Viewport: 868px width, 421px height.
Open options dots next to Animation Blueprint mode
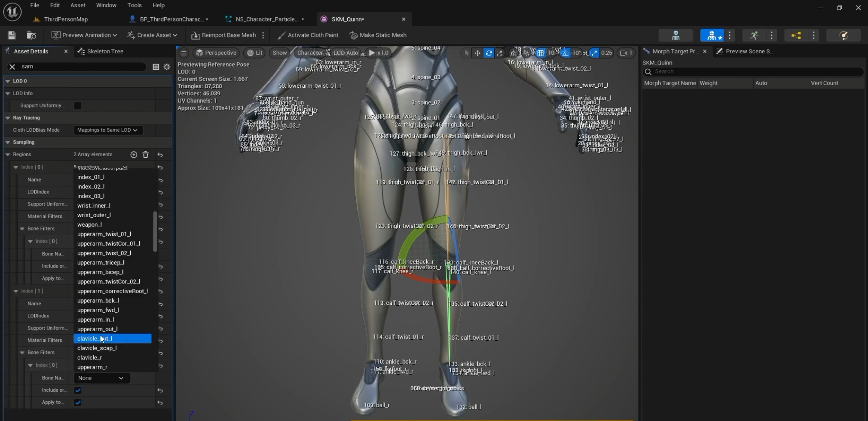(814, 35)
